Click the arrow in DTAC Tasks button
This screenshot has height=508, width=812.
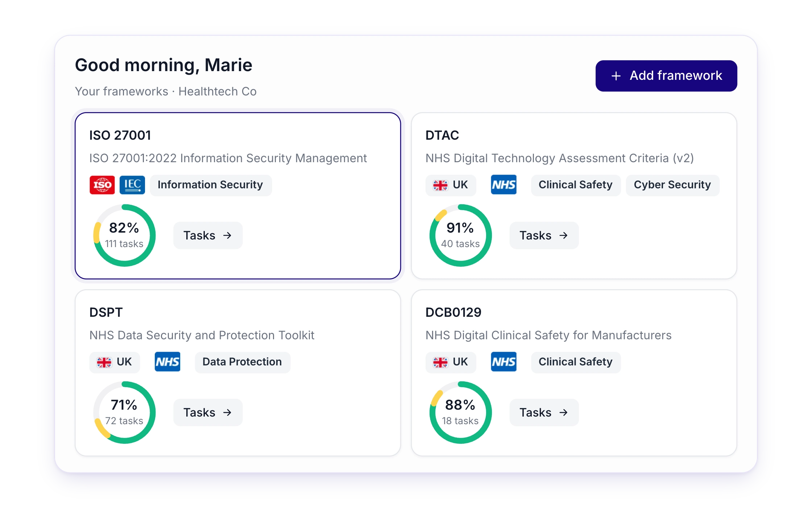[x=563, y=235]
